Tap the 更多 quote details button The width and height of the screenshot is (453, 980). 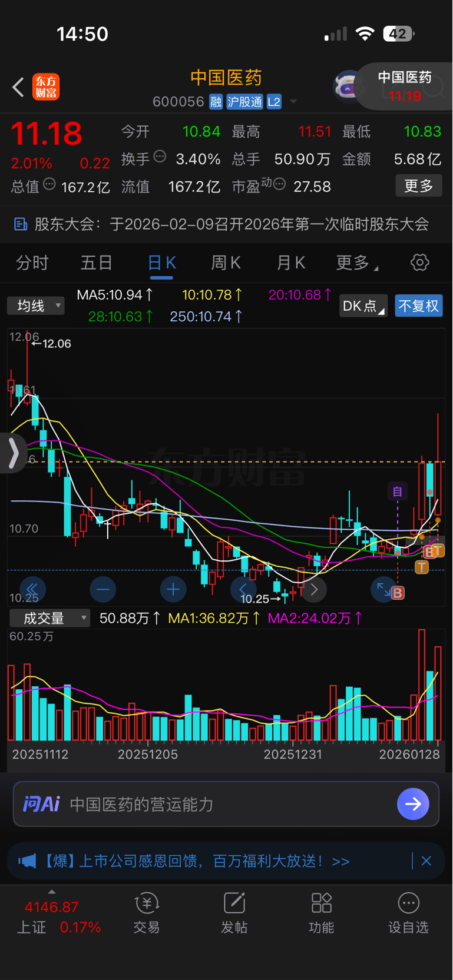[419, 186]
